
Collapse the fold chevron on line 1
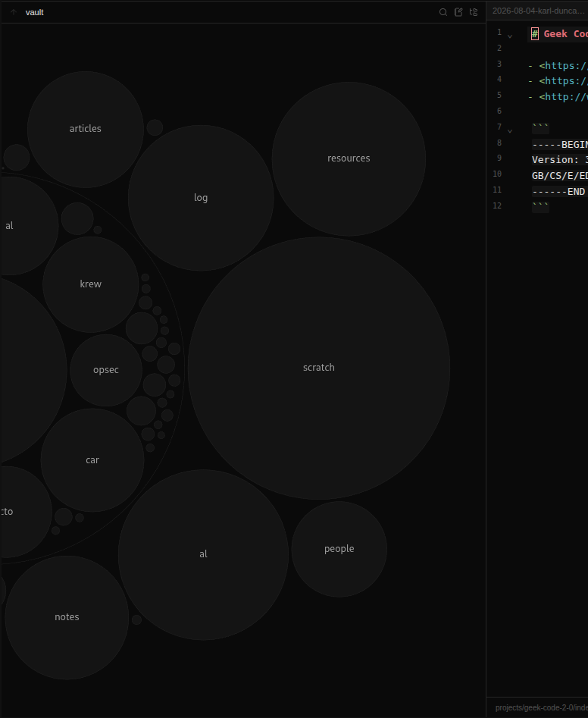tap(510, 36)
